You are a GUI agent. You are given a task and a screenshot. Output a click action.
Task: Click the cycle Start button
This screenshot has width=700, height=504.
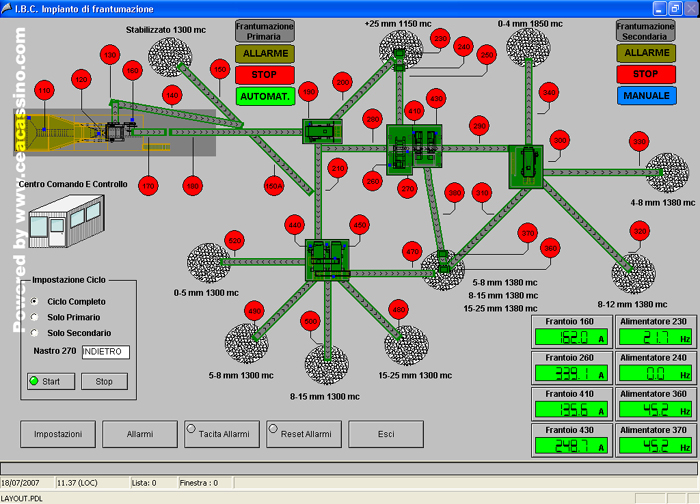point(51,382)
